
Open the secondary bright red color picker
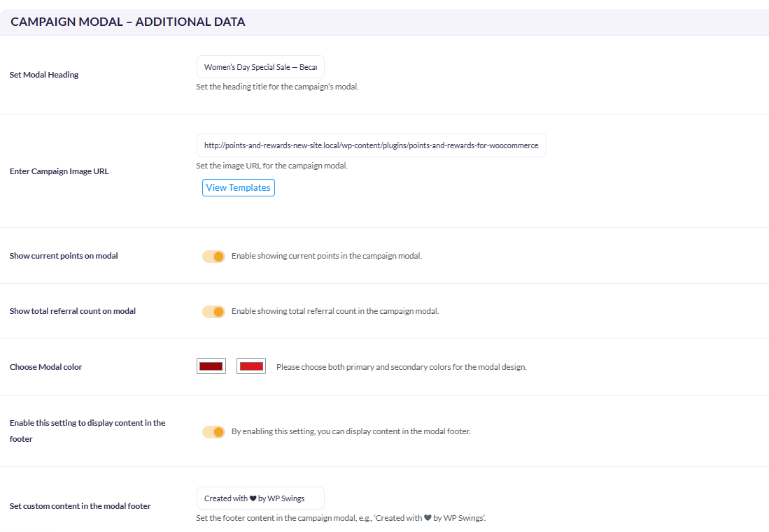click(x=251, y=366)
